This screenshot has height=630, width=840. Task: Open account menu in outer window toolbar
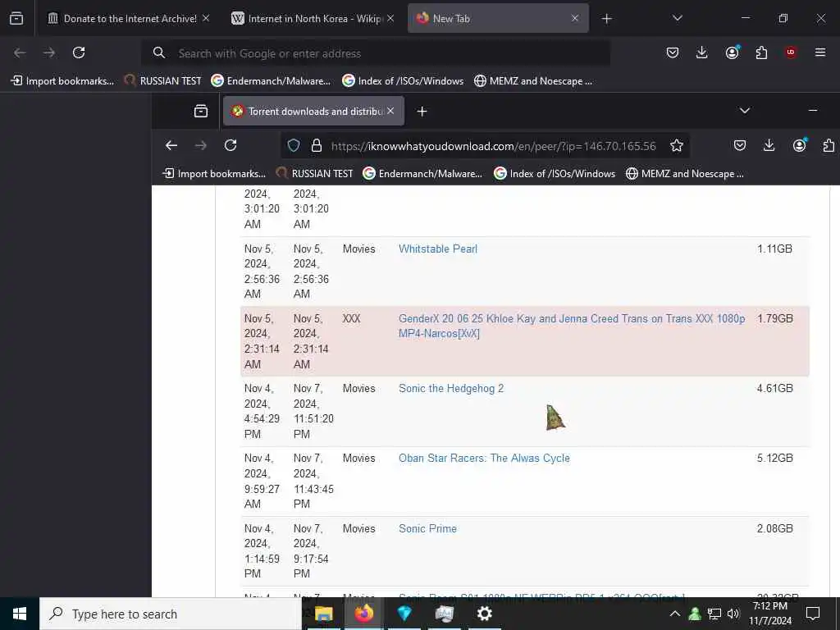pyautogui.click(x=732, y=52)
